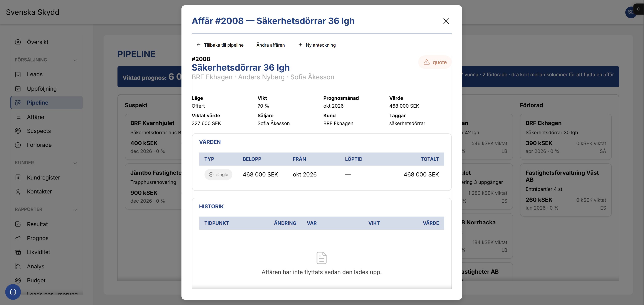Open Översikt gauge icon in sidebar
The image size is (644, 305).
[18, 42]
